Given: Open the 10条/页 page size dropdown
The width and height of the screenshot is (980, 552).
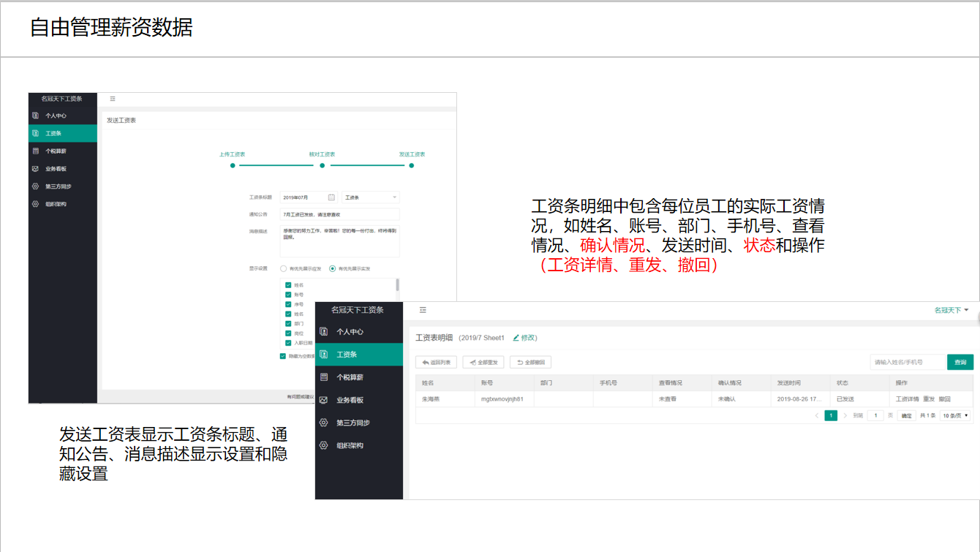Looking at the screenshot, I should (956, 415).
